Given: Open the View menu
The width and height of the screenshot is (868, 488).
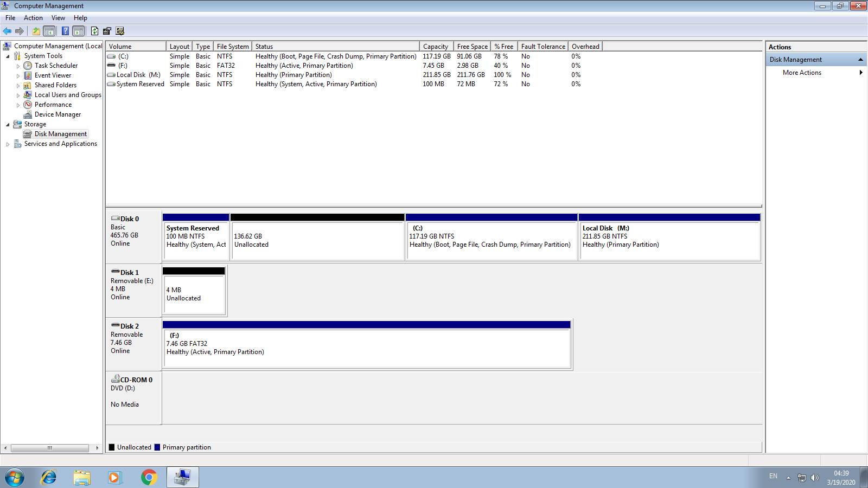Looking at the screenshot, I should (x=58, y=18).
